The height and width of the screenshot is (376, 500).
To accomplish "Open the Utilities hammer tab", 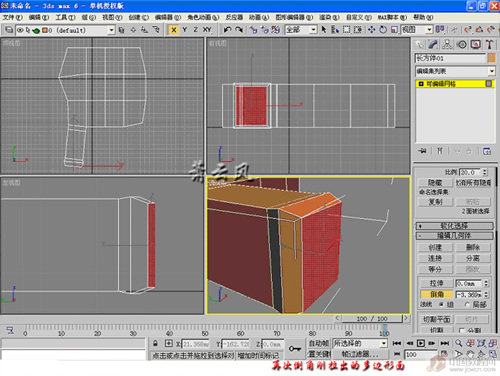I will click(489, 44).
